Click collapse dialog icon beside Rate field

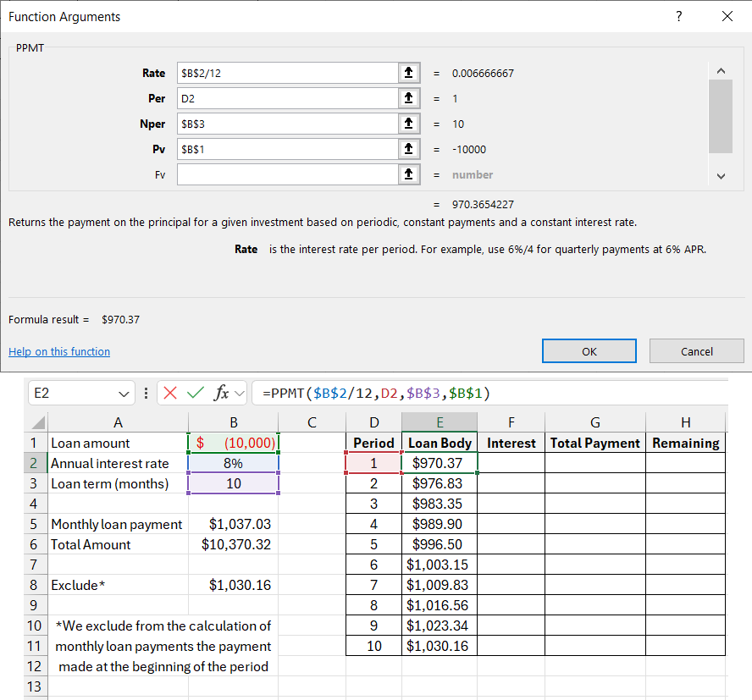tap(409, 73)
